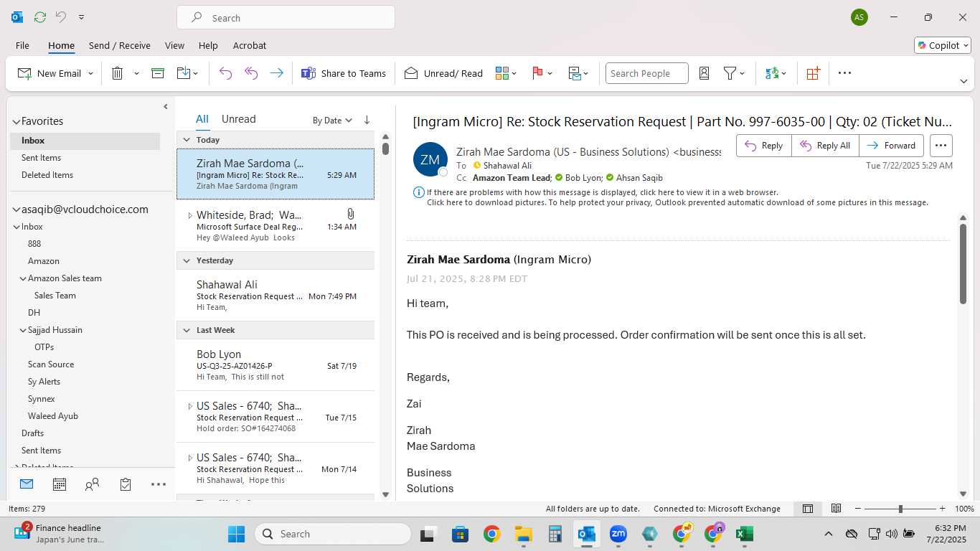Click the Reply arrow icon in ribbon
Screen dimensions: 980x551
click(x=225, y=73)
